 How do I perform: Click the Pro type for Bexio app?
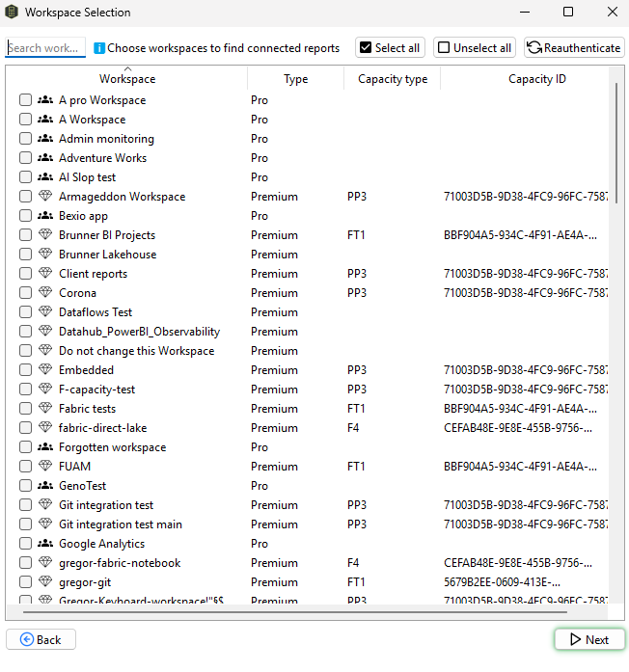(260, 216)
